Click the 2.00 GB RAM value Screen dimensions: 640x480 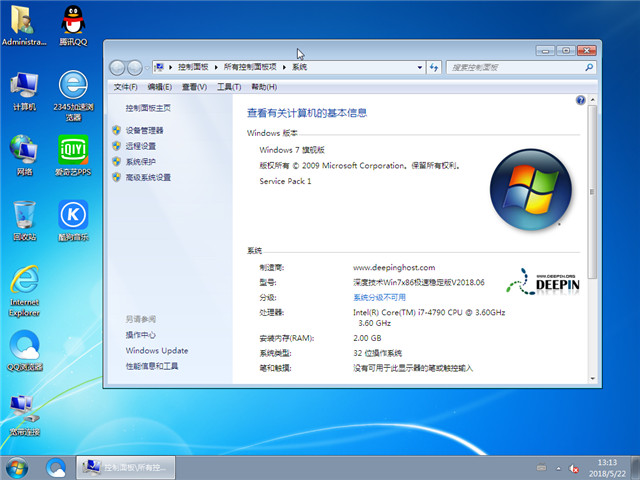point(367,338)
